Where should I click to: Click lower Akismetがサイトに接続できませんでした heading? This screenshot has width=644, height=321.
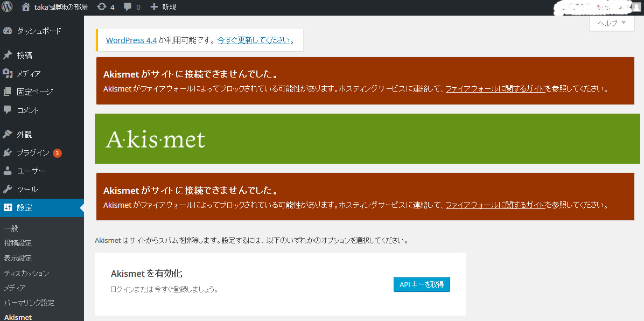tap(191, 191)
